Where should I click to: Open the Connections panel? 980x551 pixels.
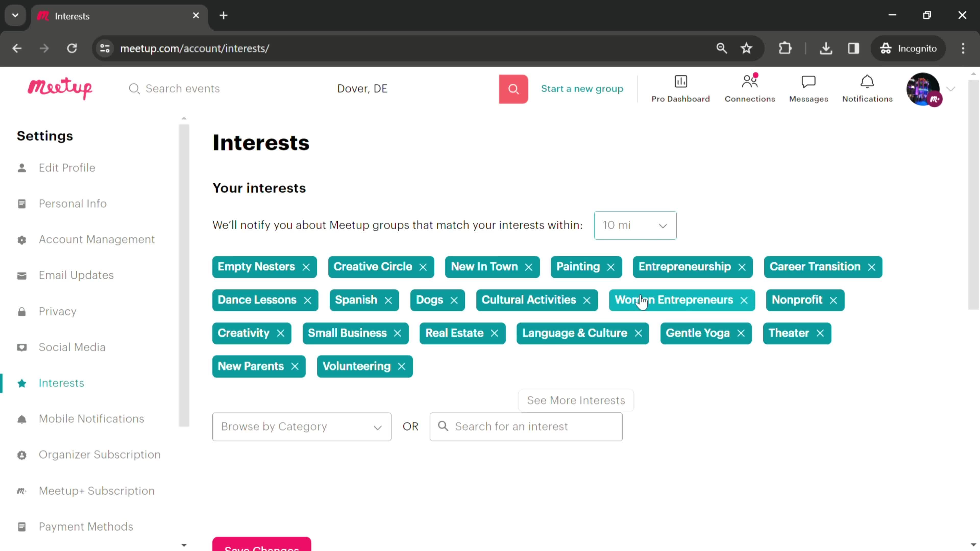click(x=749, y=88)
